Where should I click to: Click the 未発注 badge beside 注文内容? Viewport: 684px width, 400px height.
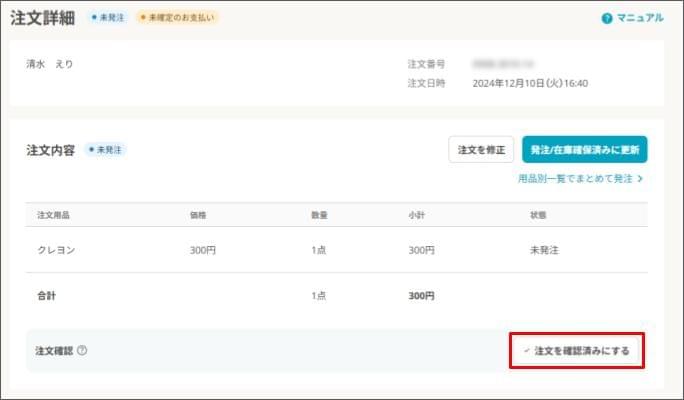point(105,150)
